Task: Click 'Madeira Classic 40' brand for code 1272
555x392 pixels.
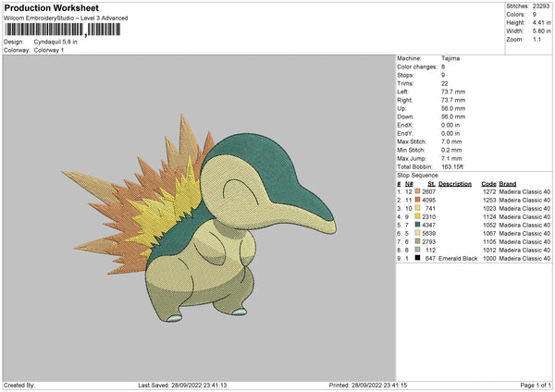Action: pos(524,191)
